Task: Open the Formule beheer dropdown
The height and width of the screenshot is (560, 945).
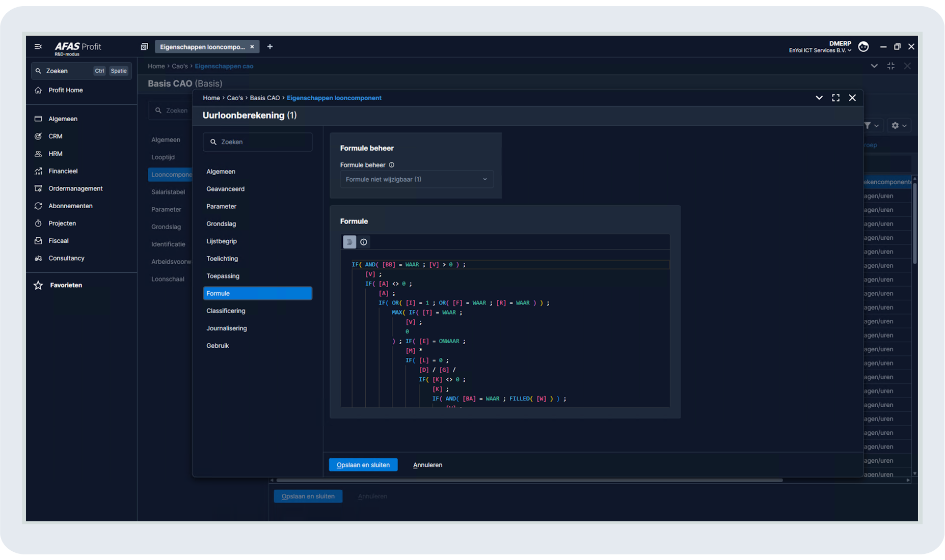Action: tap(417, 179)
